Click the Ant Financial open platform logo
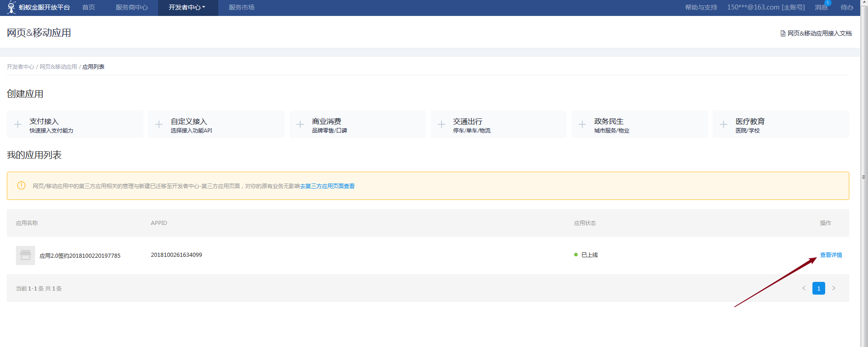Screen dimensions: 868x347 [x=39, y=7]
